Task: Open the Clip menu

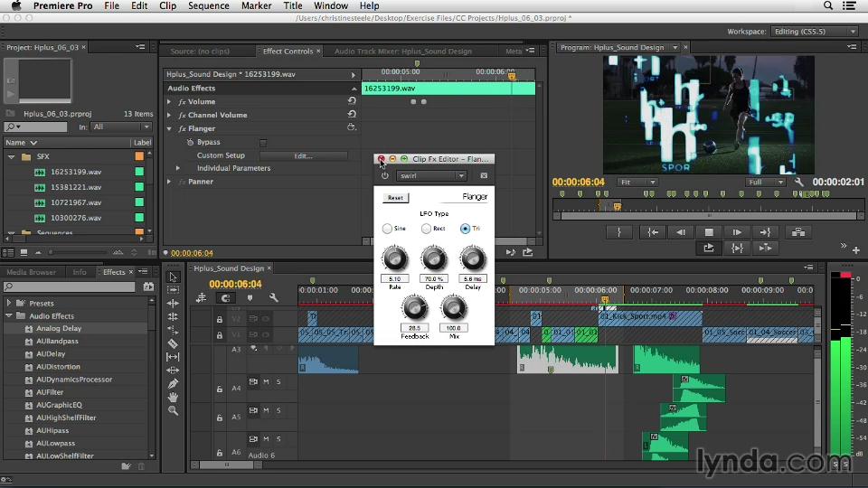Action: [168, 5]
